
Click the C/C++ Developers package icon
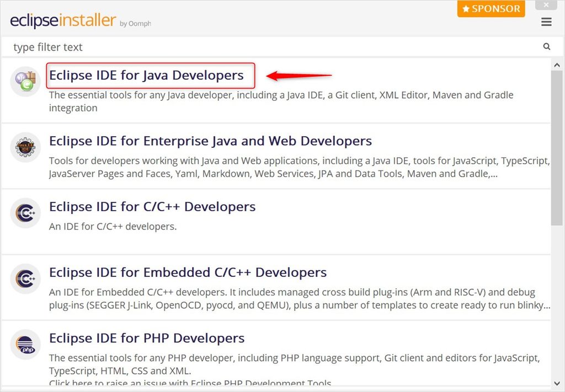pyautogui.click(x=25, y=213)
